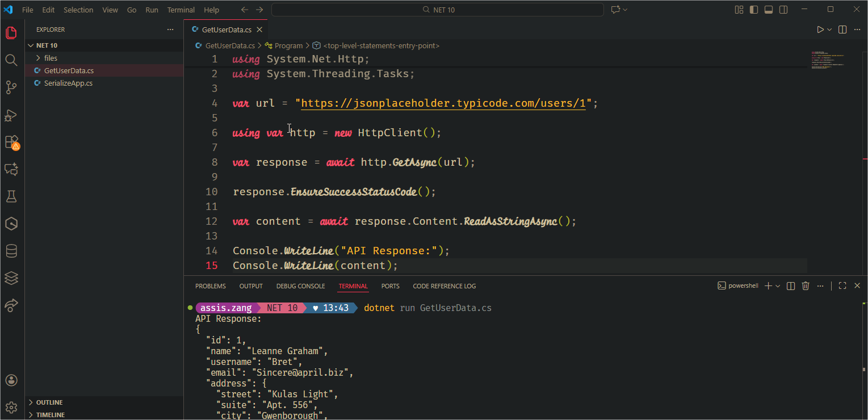The image size is (868, 420).
Task: Open the Search view in the activity bar
Action: [11, 60]
